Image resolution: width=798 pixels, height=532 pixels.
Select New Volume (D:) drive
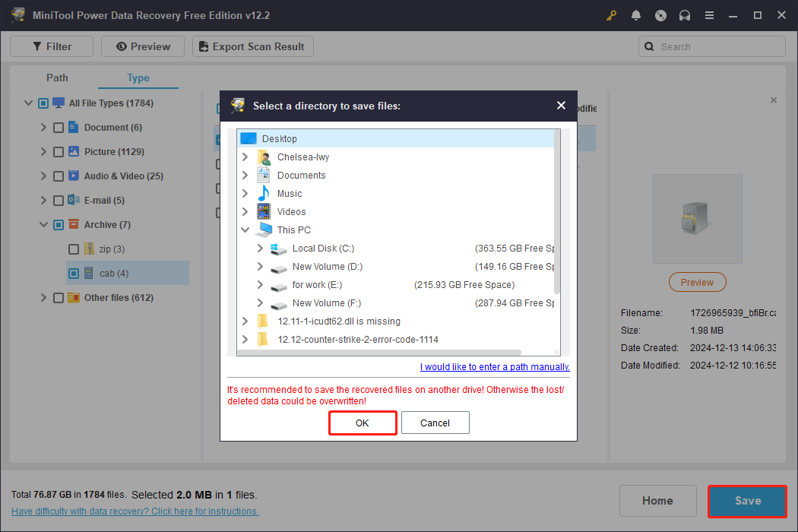click(x=328, y=266)
